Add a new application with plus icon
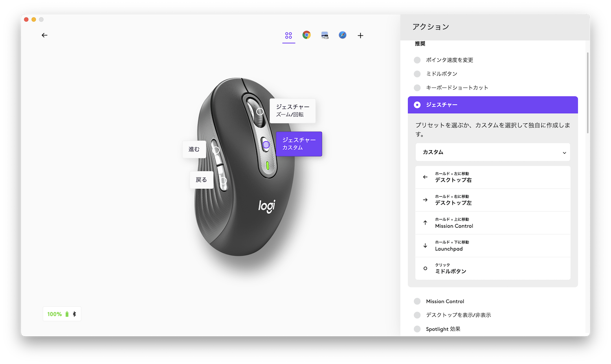The image size is (611, 364). coord(360,35)
